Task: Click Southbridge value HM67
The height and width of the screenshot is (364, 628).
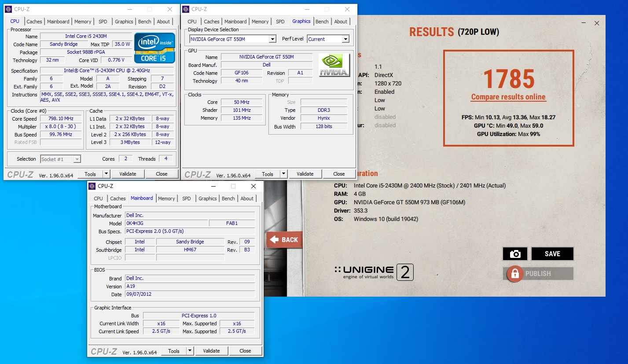Action: (x=191, y=250)
